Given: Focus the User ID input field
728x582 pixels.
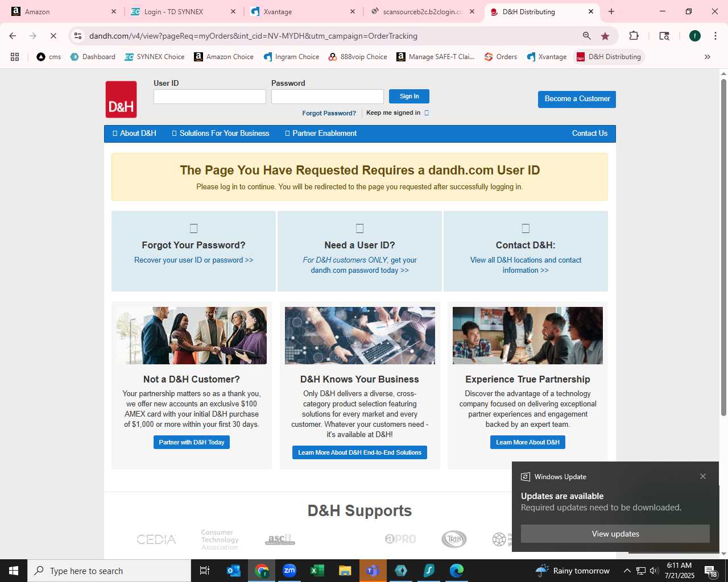Looking at the screenshot, I should point(210,97).
